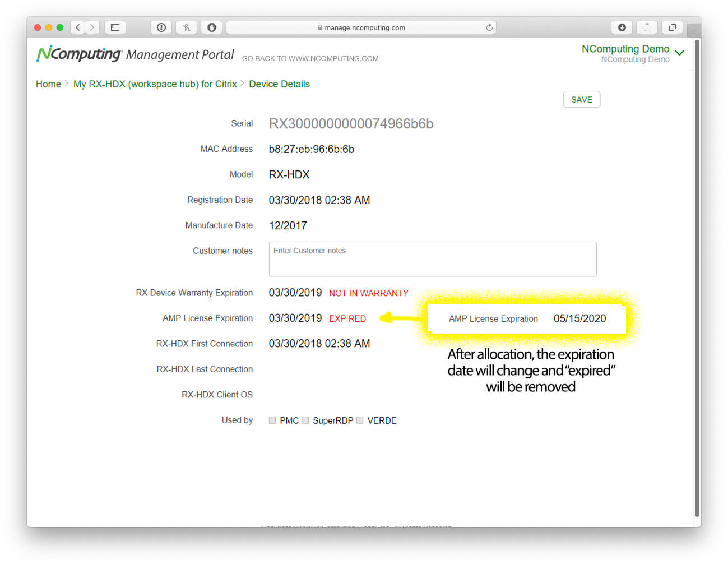Show all tabs overview icon

[672, 27]
